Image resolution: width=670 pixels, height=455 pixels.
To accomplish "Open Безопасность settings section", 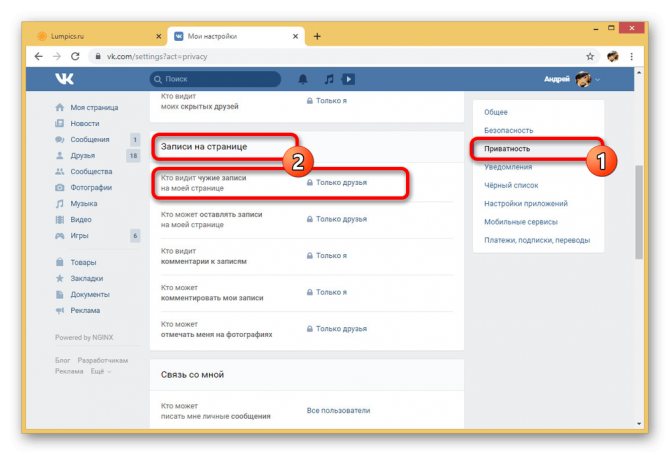I will pos(509,130).
